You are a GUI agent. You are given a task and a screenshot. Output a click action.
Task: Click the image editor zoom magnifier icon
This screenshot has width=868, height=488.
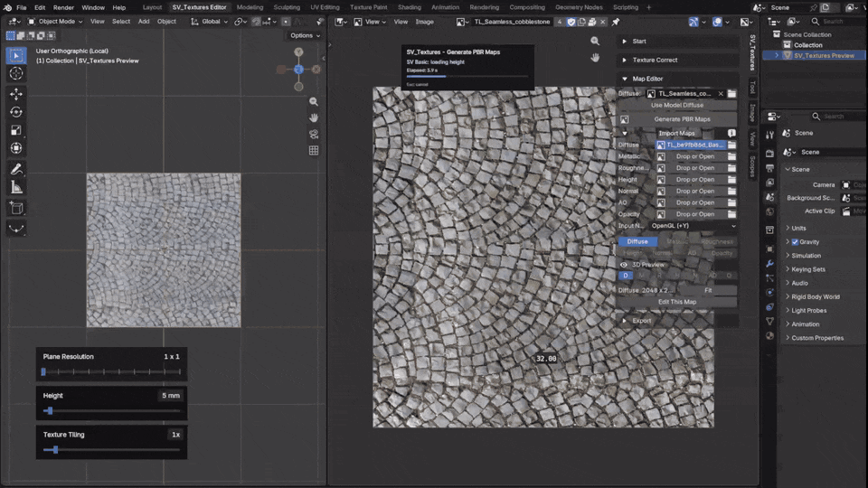[595, 41]
